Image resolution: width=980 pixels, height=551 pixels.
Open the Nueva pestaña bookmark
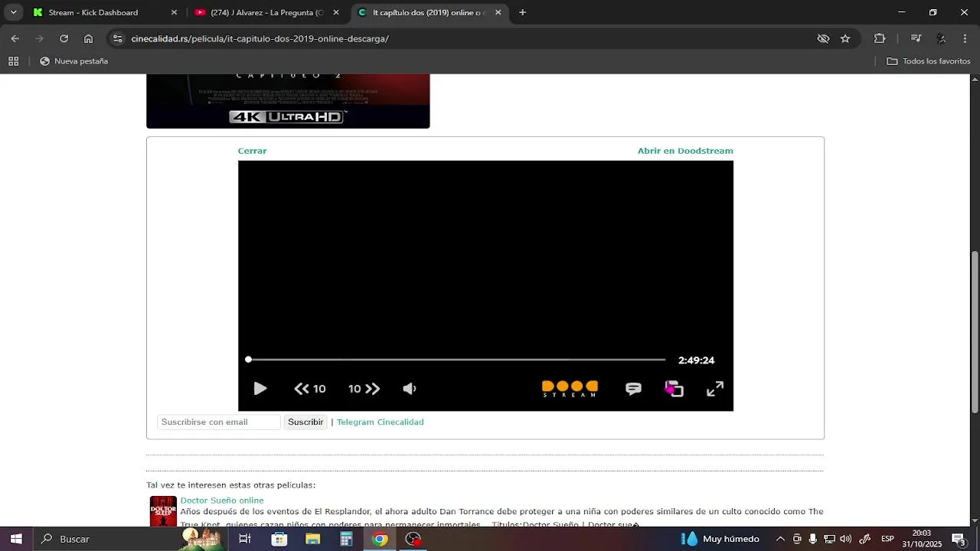click(x=73, y=61)
